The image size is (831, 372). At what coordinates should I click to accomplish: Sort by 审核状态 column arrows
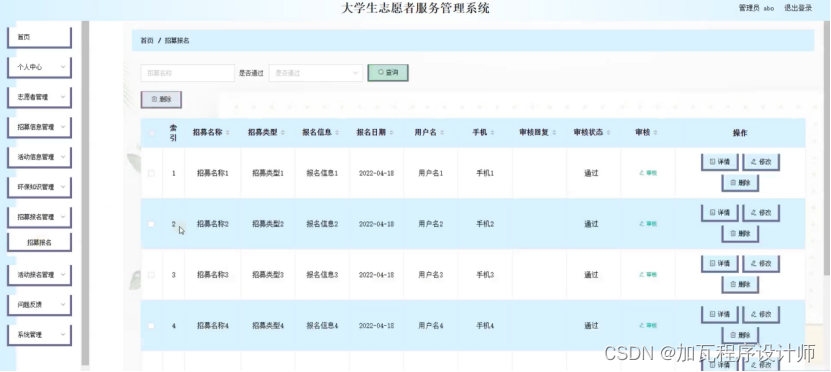(x=608, y=133)
